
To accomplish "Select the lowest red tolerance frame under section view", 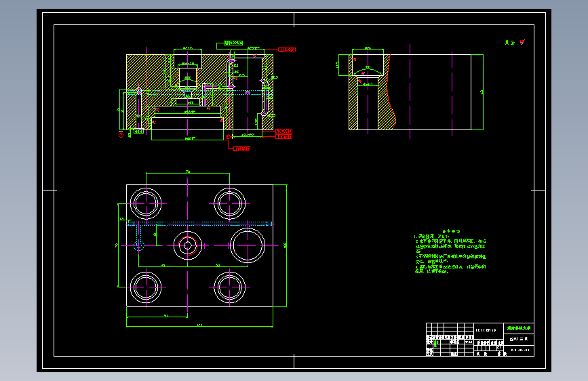I will pos(242,149).
